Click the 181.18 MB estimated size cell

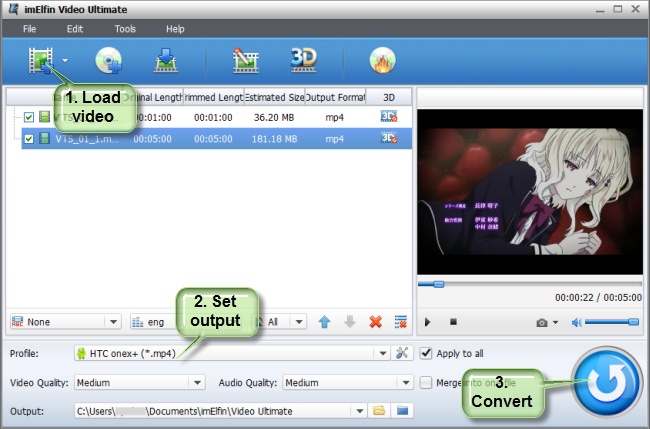(274, 139)
